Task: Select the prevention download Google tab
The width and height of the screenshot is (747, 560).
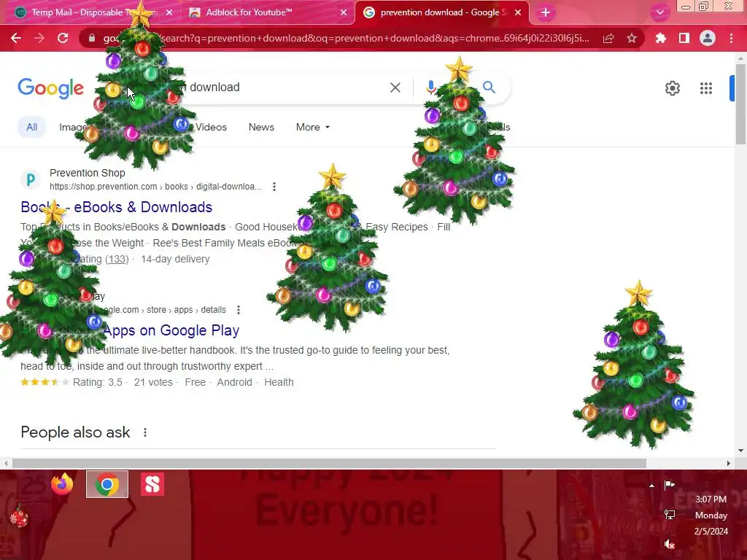Action: click(441, 12)
